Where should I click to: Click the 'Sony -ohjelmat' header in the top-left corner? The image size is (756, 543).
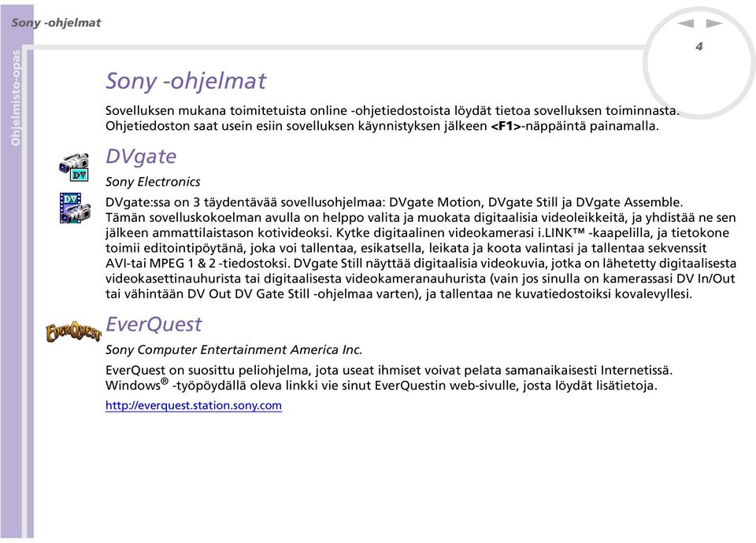56,23
